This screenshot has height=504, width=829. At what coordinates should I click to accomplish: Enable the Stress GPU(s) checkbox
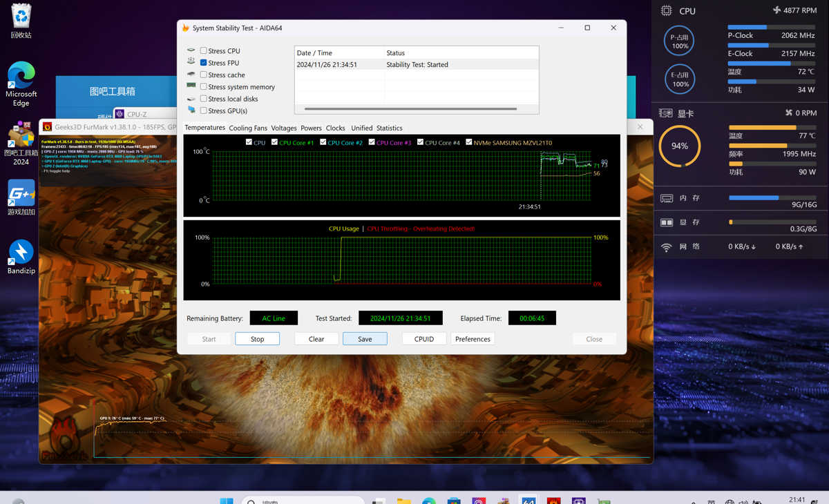coord(203,110)
